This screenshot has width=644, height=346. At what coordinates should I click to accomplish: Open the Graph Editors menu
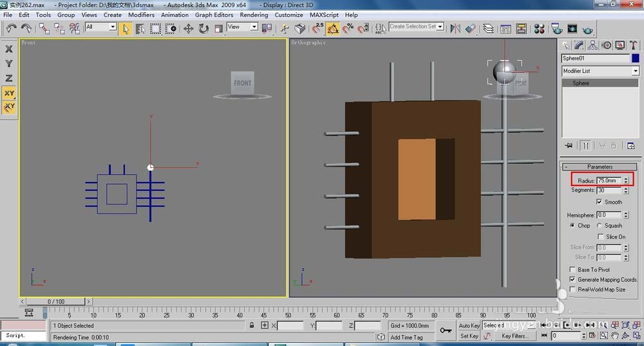[x=214, y=15]
